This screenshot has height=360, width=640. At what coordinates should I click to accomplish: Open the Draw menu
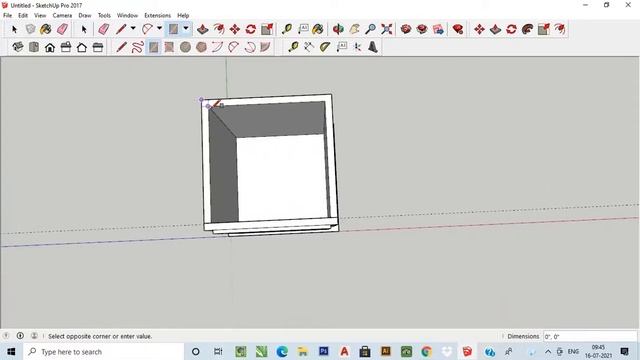coord(85,15)
